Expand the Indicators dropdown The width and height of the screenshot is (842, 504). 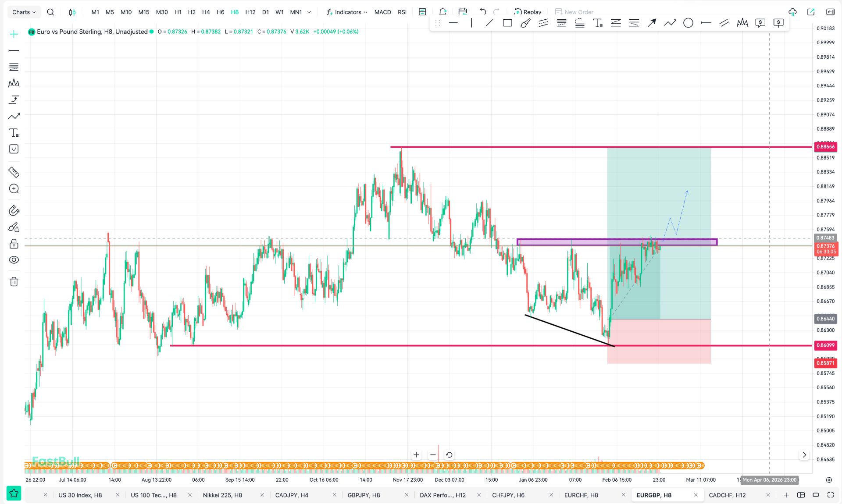point(347,12)
